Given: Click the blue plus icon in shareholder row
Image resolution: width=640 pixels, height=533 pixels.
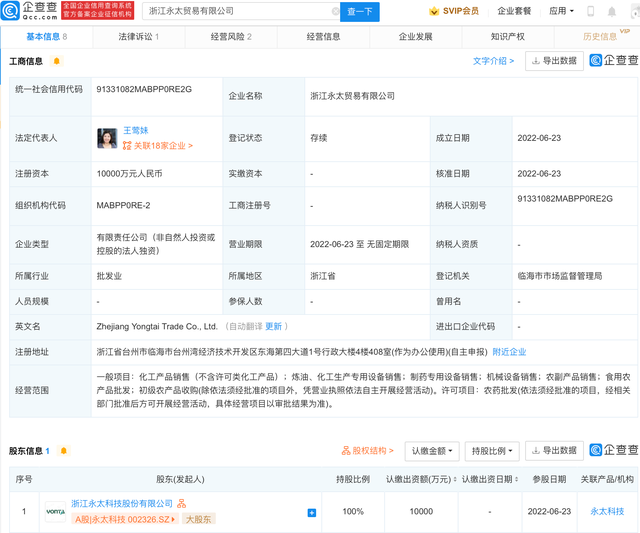Looking at the screenshot, I should point(312,512).
